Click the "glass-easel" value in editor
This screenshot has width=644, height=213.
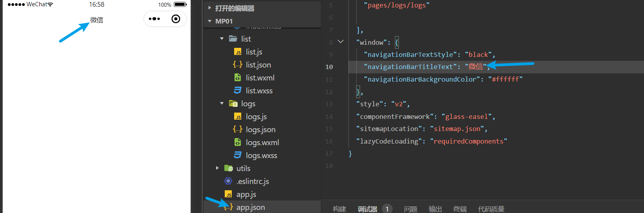pos(467,117)
